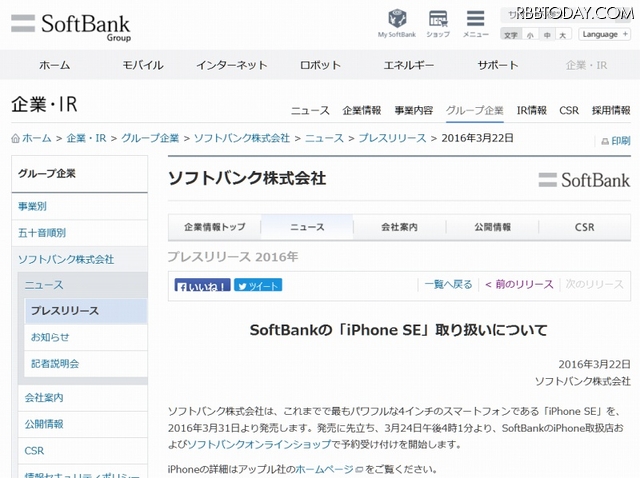Go to 前のリリース previous release
Image resolution: width=640 pixels, height=478 pixels.
(x=519, y=285)
